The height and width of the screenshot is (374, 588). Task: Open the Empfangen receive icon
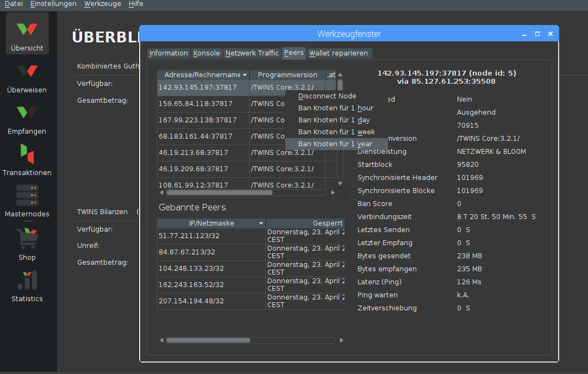[27, 119]
